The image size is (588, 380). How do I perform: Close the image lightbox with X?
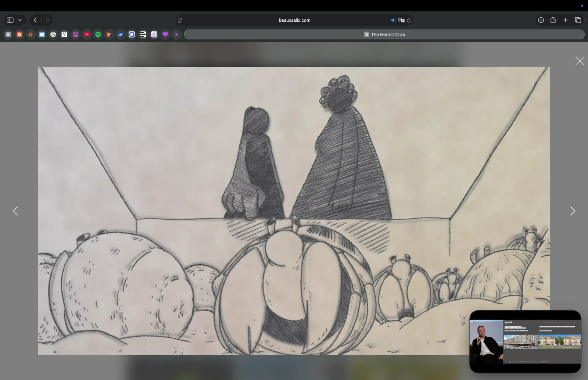coord(580,61)
